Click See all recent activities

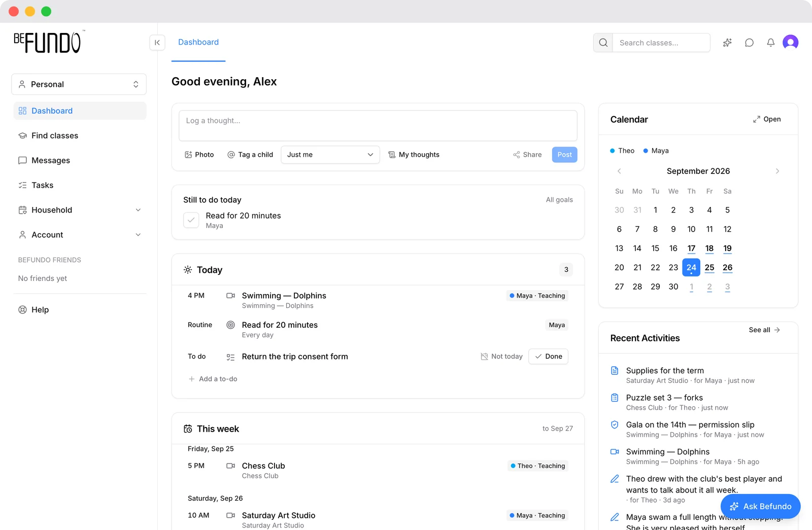click(x=764, y=330)
